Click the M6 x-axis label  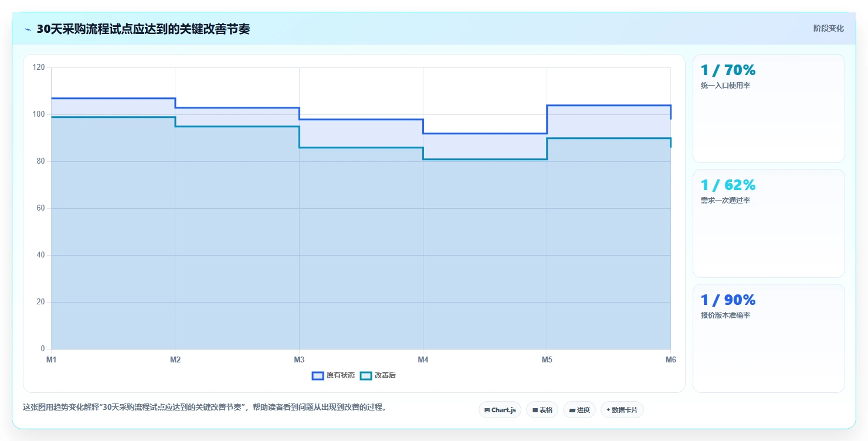(x=670, y=359)
